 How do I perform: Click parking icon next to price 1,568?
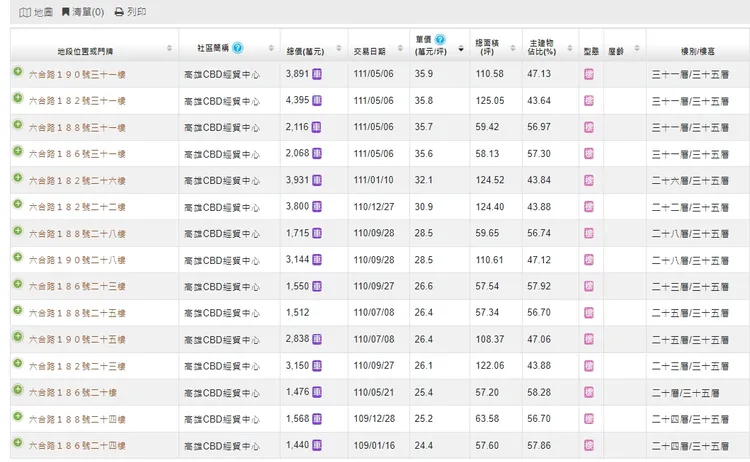click(317, 419)
